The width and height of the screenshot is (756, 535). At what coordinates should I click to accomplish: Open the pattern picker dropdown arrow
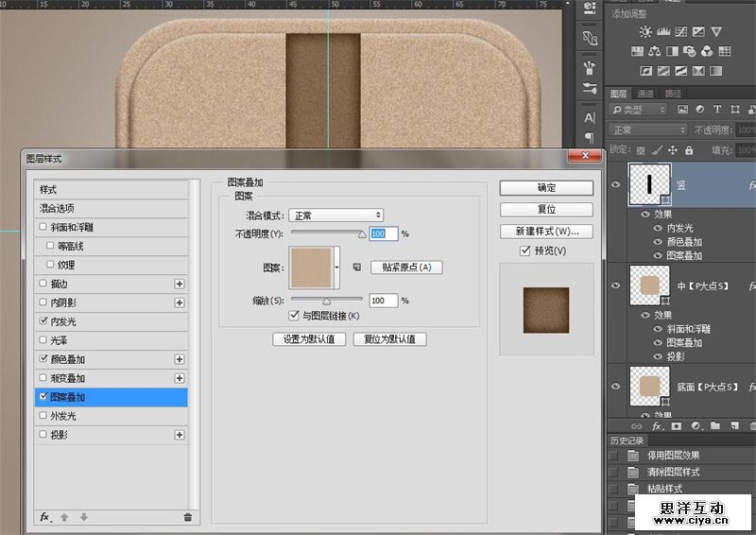tap(336, 267)
